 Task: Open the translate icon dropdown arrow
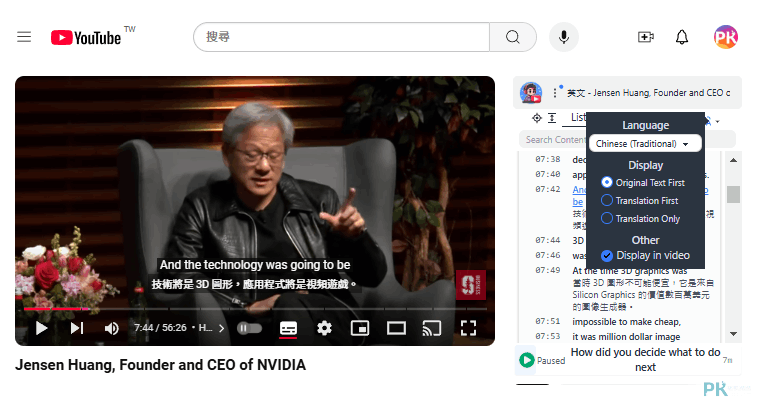click(717, 121)
